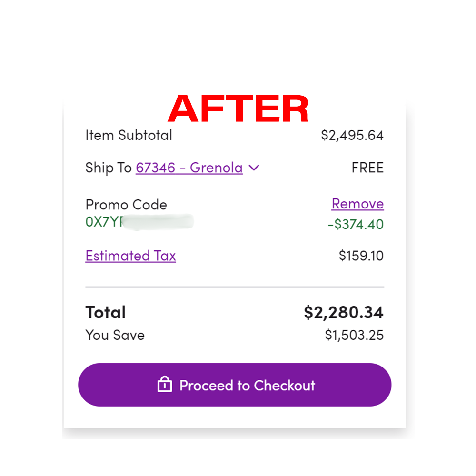Viewport: 476px width, 476px height.
Task: Click the padlock icon on checkout button
Action: [164, 385]
